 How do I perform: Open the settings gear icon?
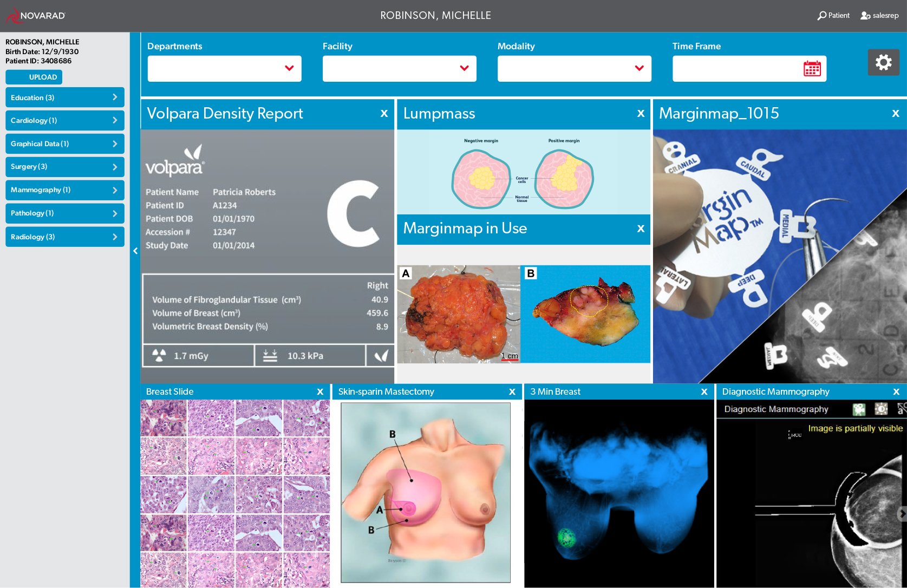tap(883, 62)
